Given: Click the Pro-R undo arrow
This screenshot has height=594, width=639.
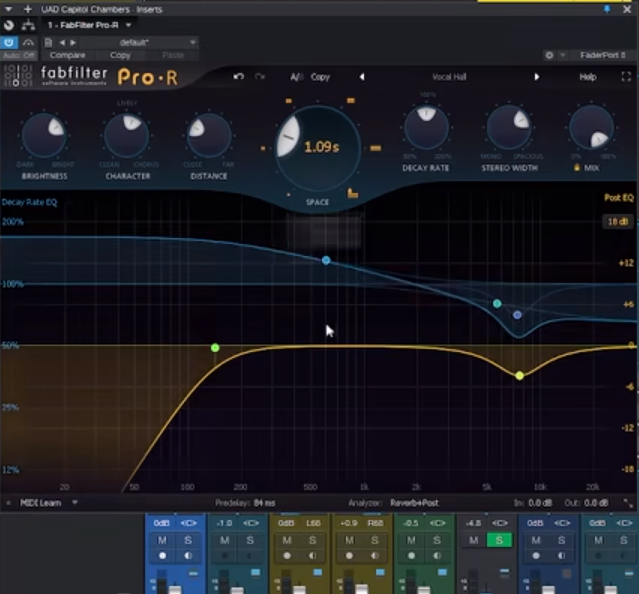Looking at the screenshot, I should coord(238,77).
